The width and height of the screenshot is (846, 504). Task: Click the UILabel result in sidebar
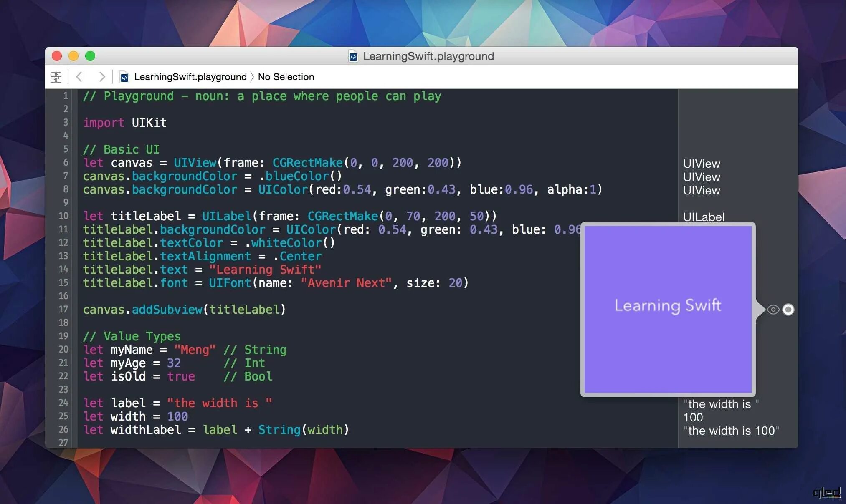click(x=704, y=217)
